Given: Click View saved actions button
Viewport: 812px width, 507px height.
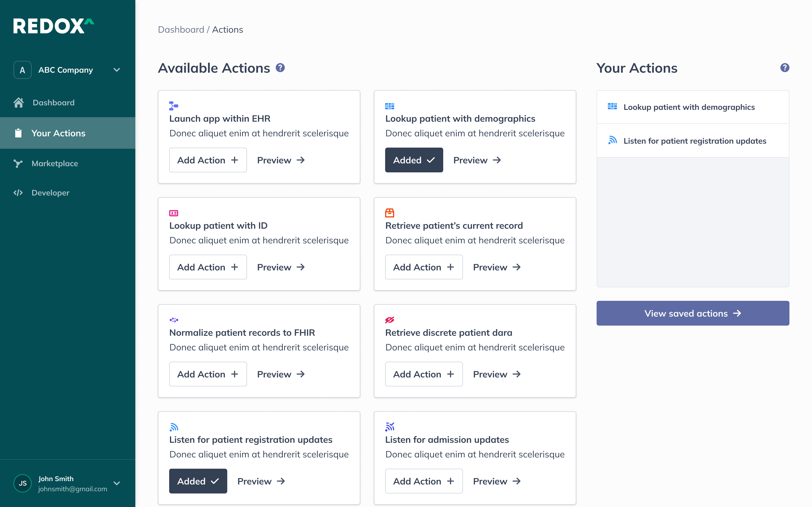Looking at the screenshot, I should pos(692,313).
